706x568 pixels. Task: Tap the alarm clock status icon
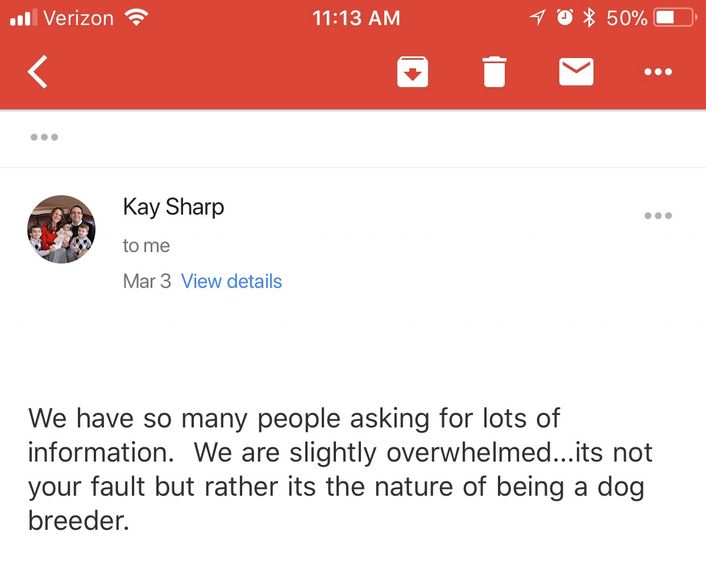pos(565,18)
